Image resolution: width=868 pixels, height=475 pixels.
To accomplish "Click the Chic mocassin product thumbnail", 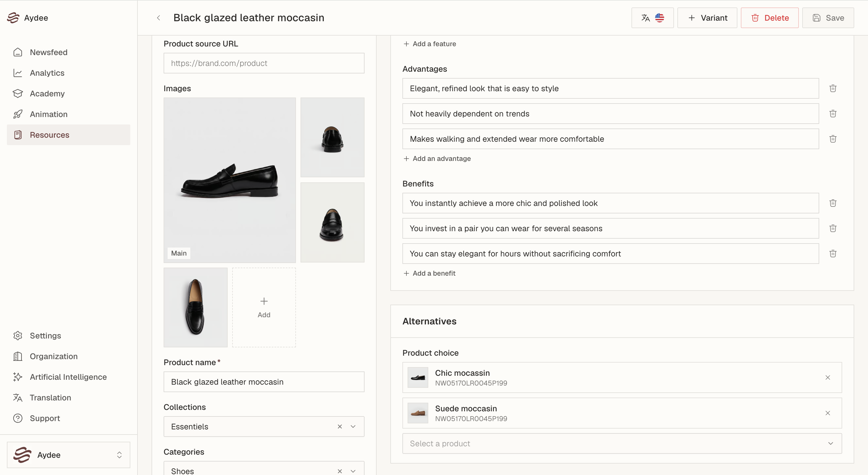I will 418,377.
